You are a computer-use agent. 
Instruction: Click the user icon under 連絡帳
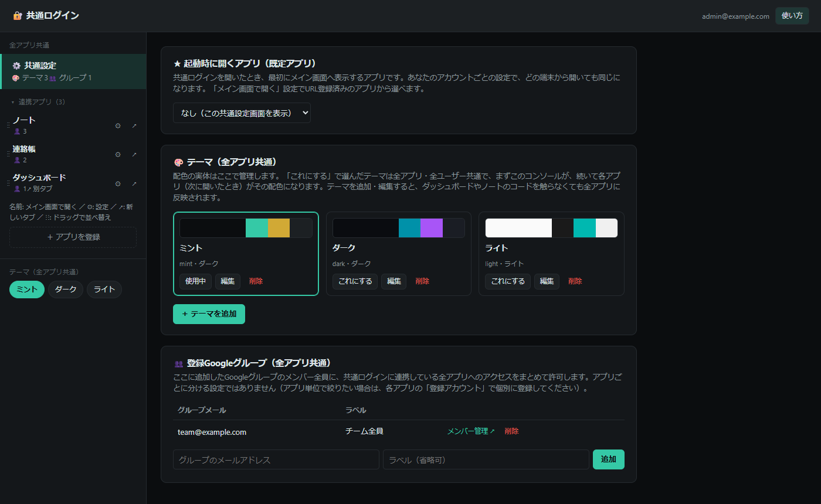pyautogui.click(x=17, y=160)
